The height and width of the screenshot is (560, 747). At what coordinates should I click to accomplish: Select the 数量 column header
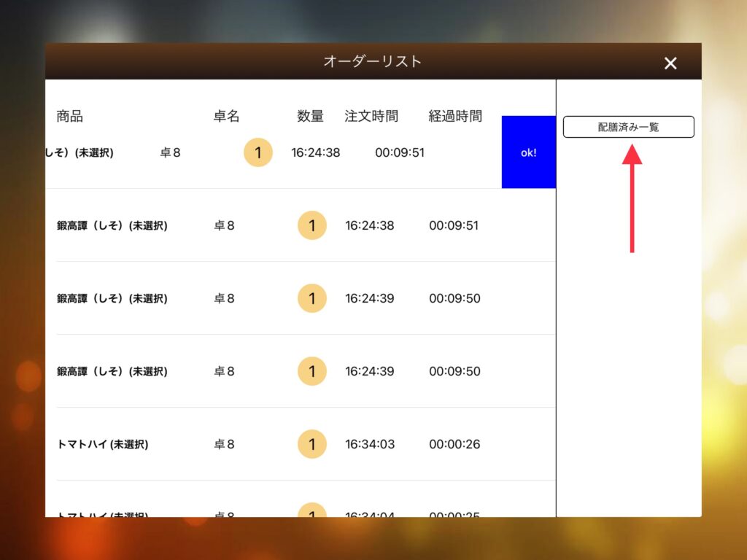(311, 116)
